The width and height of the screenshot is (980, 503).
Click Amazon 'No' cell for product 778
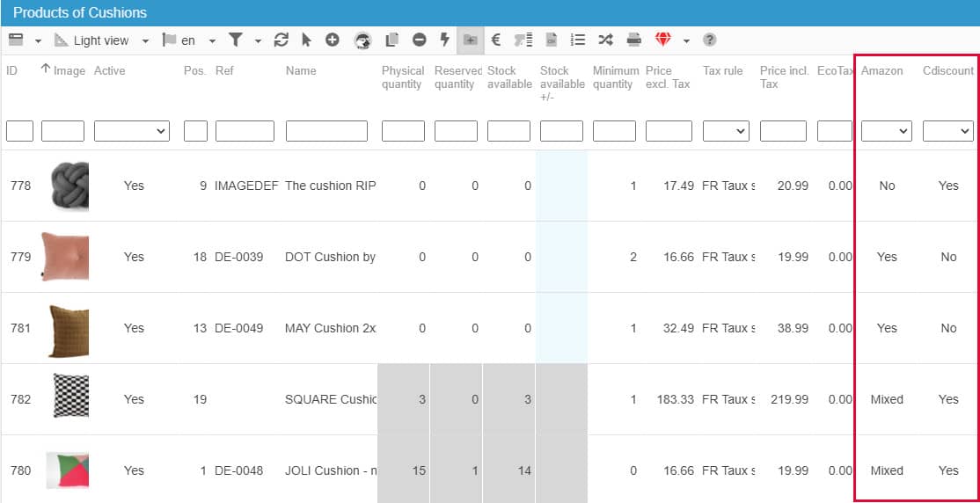pyautogui.click(x=887, y=186)
